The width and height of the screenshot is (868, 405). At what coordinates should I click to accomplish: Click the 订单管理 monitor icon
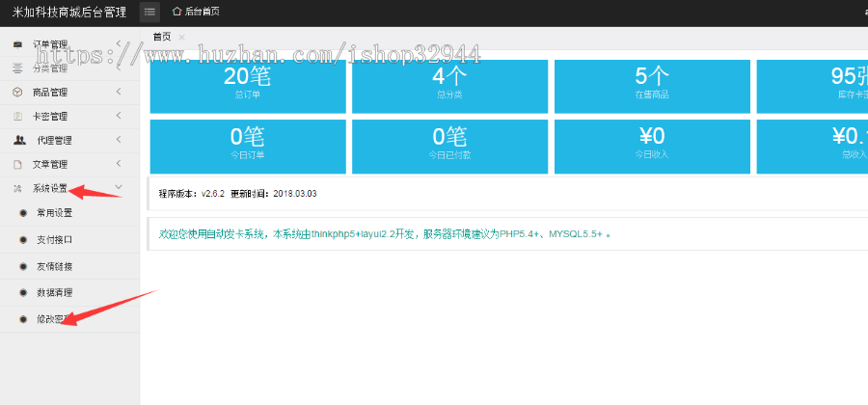pyautogui.click(x=17, y=44)
